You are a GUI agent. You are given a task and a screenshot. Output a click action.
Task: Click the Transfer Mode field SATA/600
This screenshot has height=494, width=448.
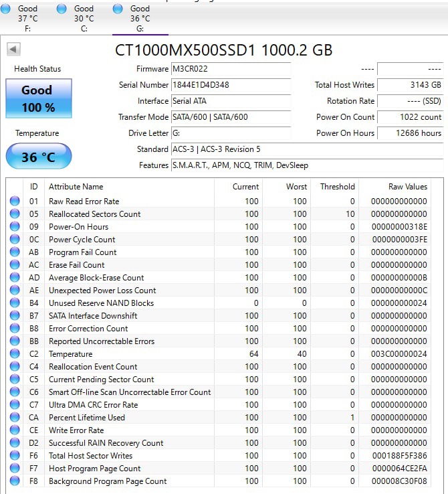(231, 117)
